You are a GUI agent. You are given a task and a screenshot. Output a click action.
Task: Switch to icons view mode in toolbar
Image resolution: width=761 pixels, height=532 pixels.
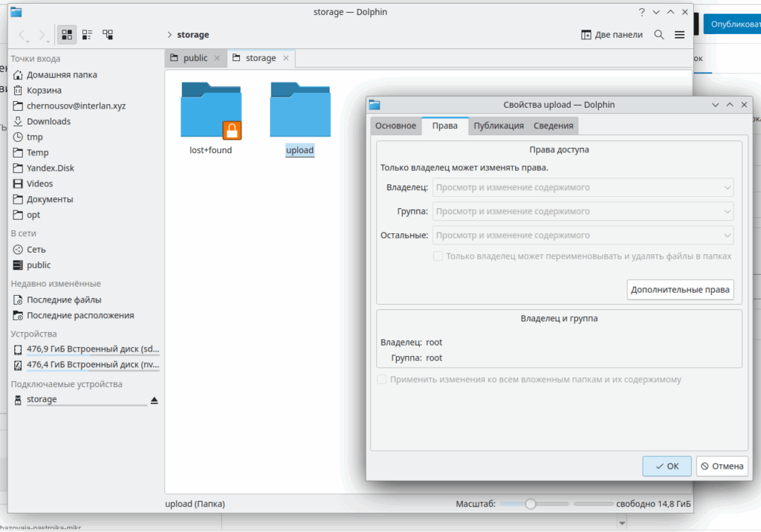(67, 35)
